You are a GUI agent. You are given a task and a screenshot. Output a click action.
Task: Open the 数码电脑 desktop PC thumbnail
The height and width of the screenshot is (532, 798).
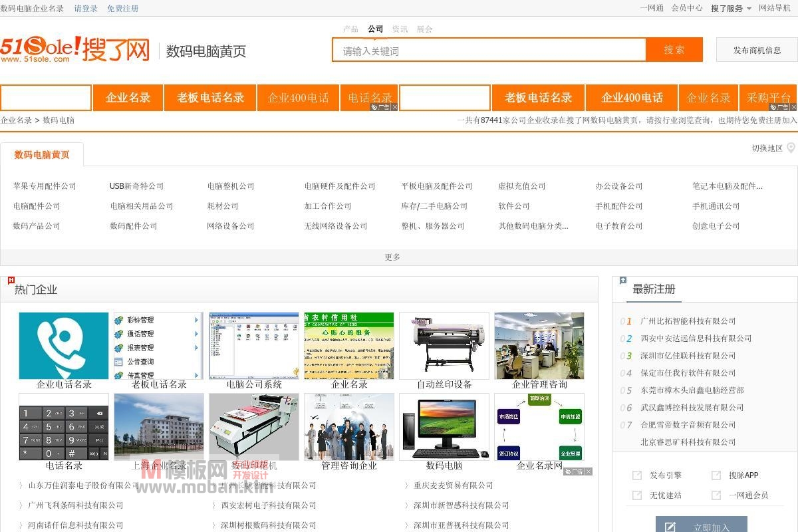click(444, 427)
